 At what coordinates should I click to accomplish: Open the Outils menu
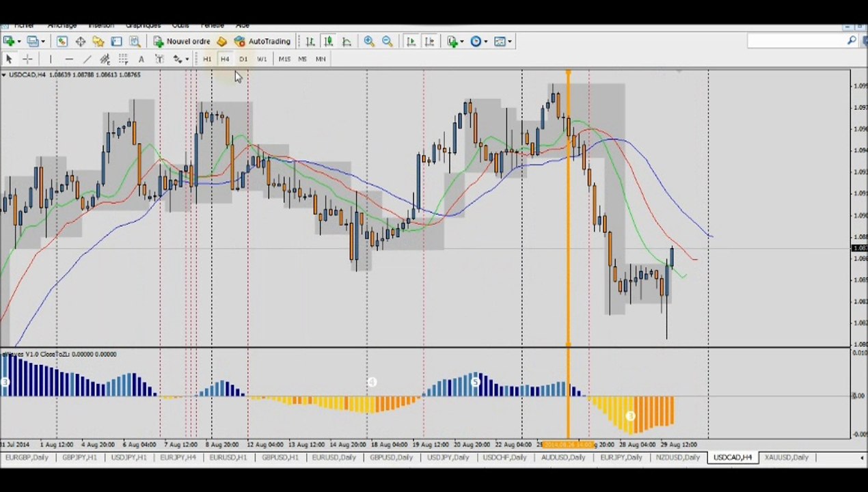coord(180,26)
